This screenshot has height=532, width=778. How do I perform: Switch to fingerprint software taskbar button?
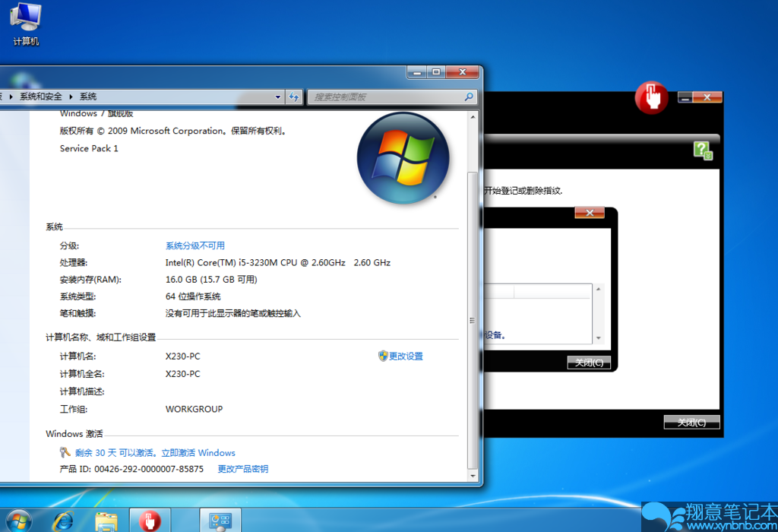[150, 521]
